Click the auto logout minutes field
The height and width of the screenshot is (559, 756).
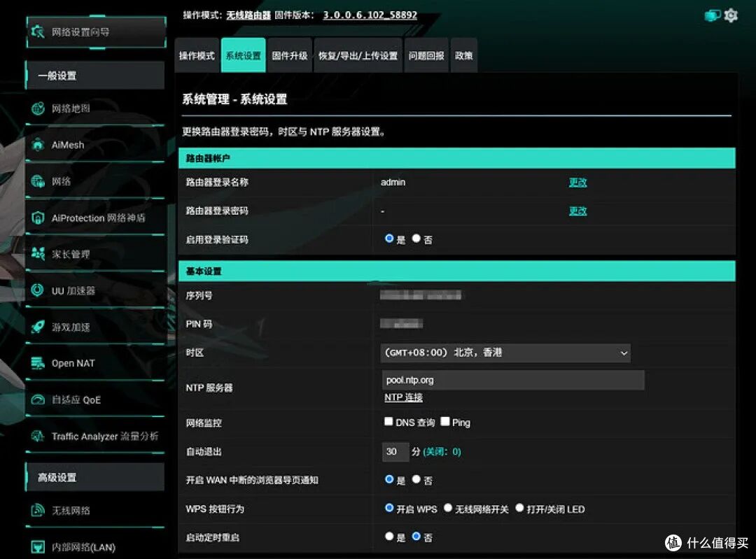[x=395, y=451]
